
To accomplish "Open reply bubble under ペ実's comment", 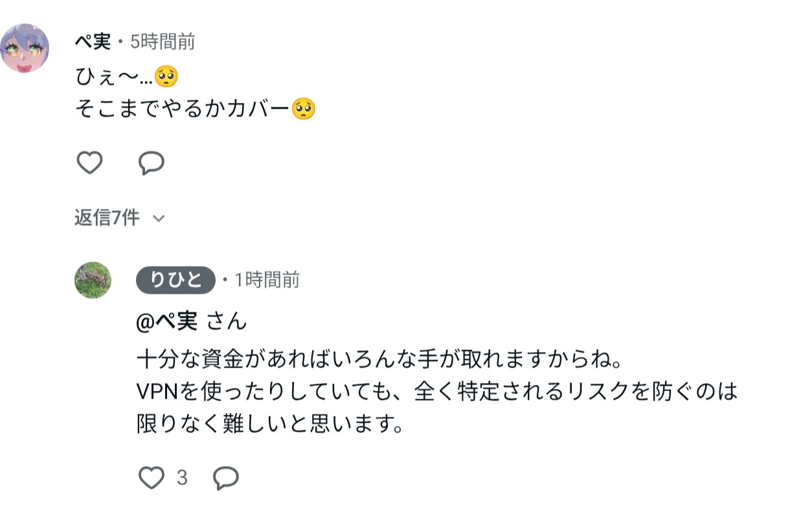I will (152, 162).
